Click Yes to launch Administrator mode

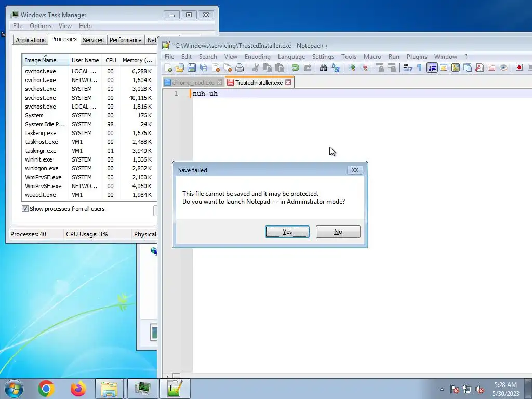coord(287,232)
